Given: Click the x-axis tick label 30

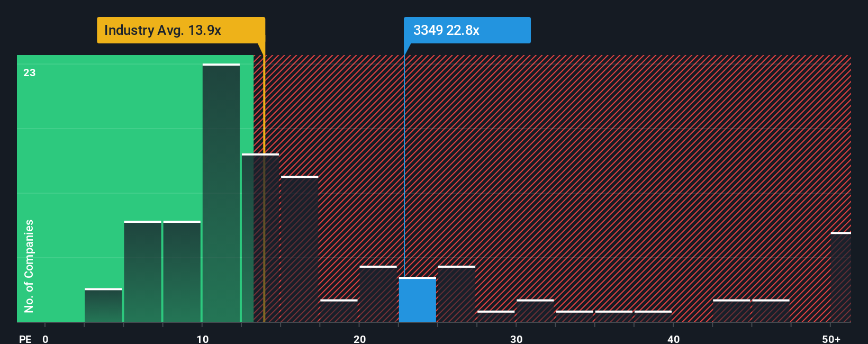Looking at the screenshot, I should (517, 339).
